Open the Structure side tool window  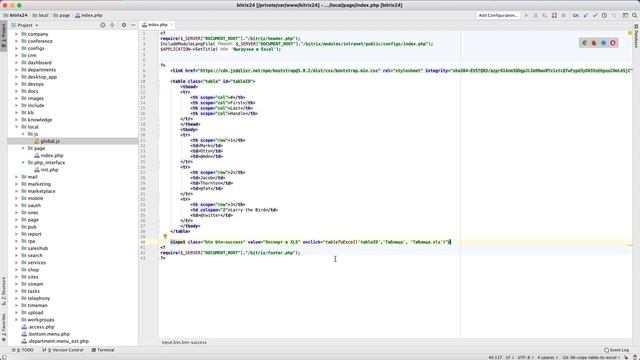point(4,291)
